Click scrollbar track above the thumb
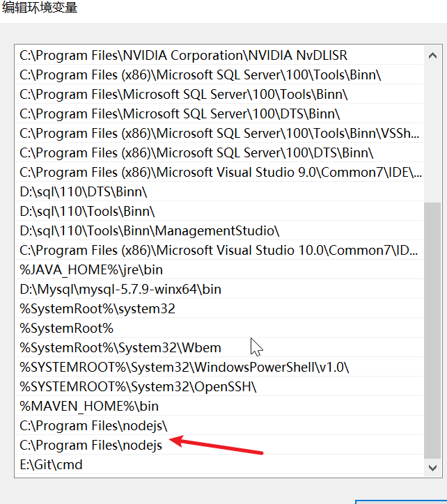The image size is (447, 504). 432,134
